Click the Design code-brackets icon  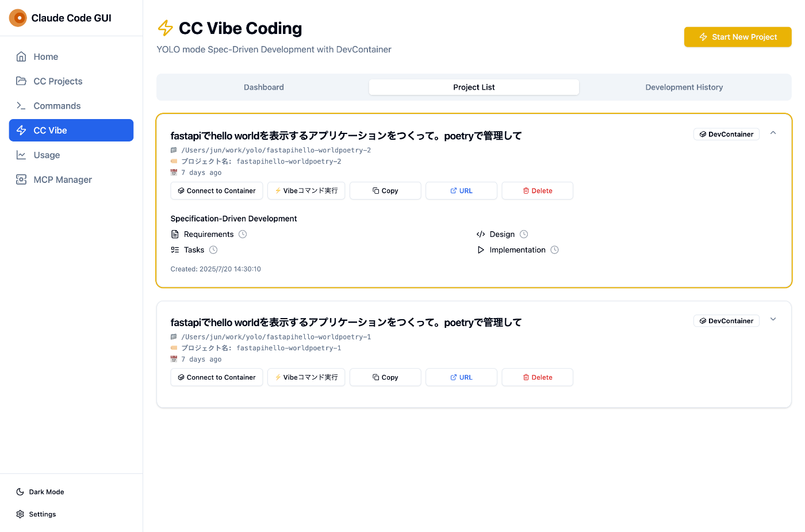(481, 234)
